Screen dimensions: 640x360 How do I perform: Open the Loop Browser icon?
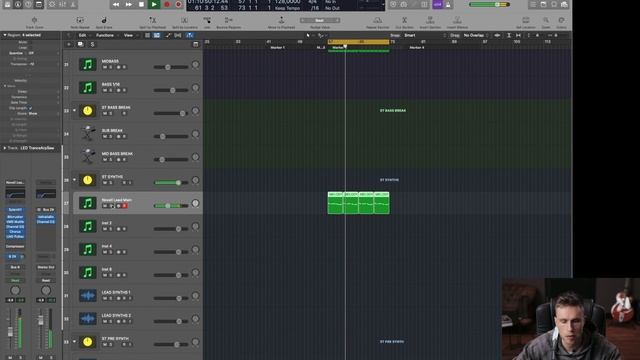(x=554, y=4)
